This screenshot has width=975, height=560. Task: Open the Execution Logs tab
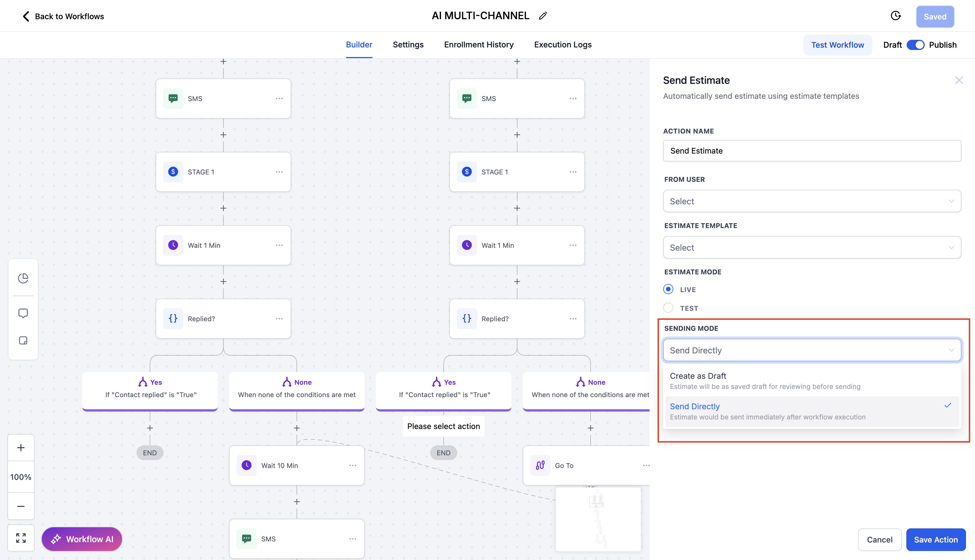[x=563, y=45]
